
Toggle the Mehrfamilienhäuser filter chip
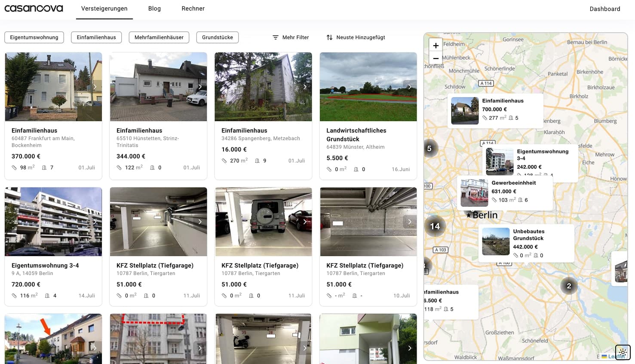pos(159,37)
